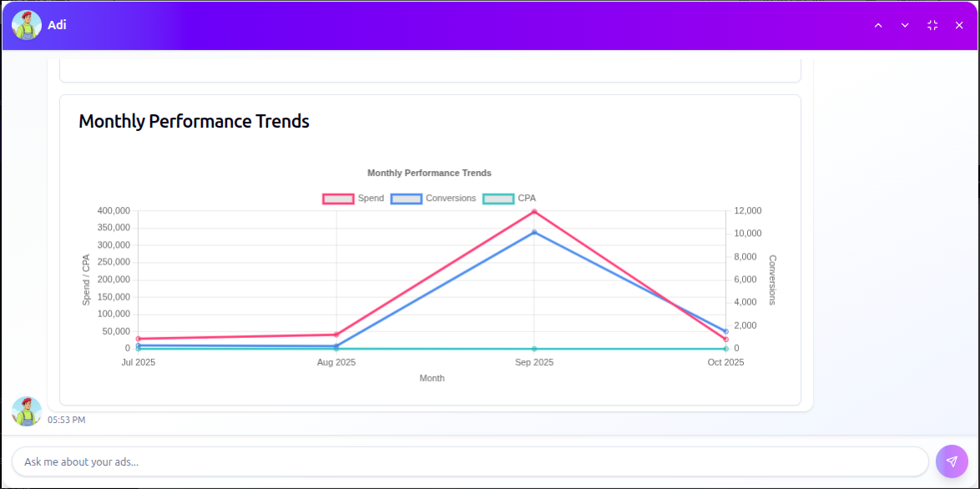The height and width of the screenshot is (489, 980).
Task: Click the "Jul 2025" axis label
Action: [138, 362]
